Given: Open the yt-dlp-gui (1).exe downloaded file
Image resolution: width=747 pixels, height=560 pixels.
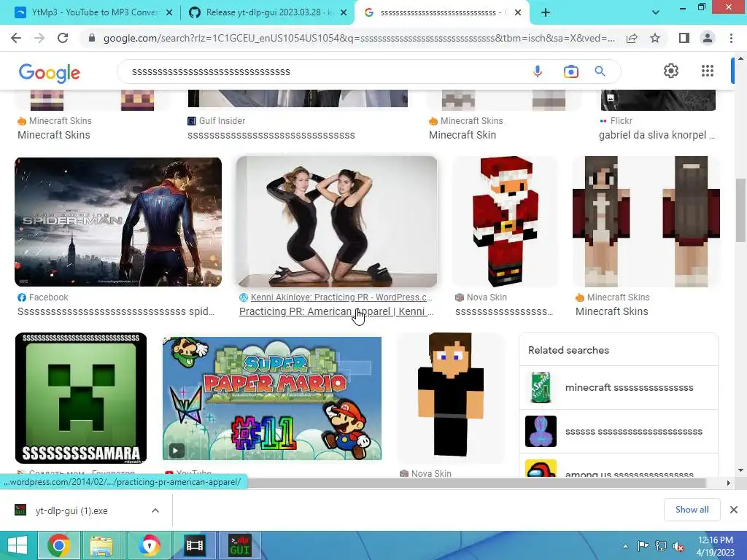Looking at the screenshot, I should [x=71, y=510].
